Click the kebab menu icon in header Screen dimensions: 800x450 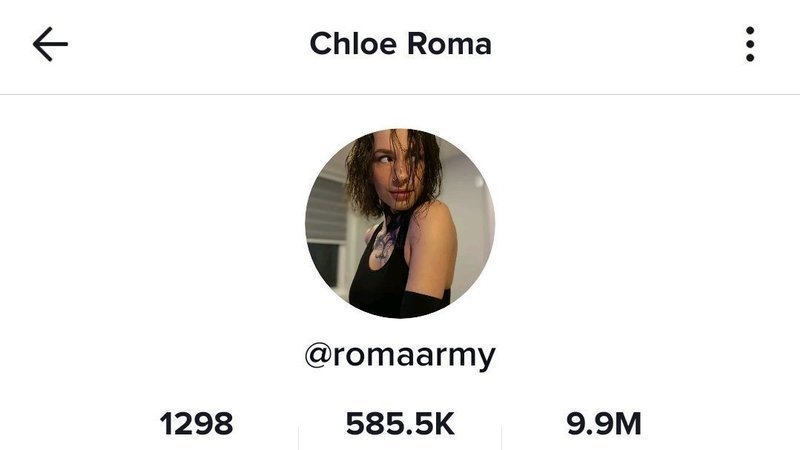[749, 44]
